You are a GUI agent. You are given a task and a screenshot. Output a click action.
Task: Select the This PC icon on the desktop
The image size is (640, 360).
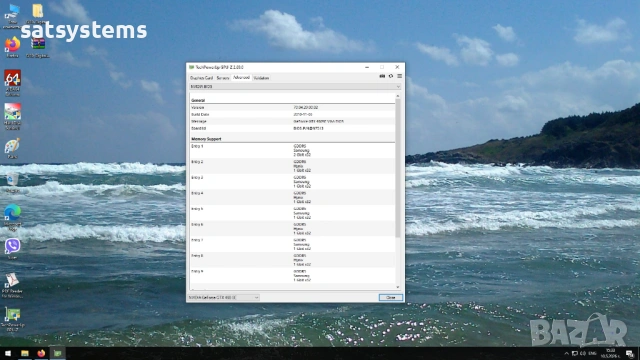[13, 16]
